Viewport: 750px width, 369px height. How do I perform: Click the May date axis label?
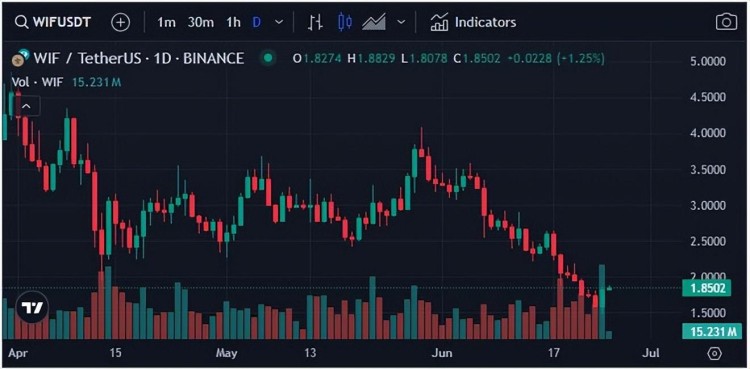click(x=227, y=354)
